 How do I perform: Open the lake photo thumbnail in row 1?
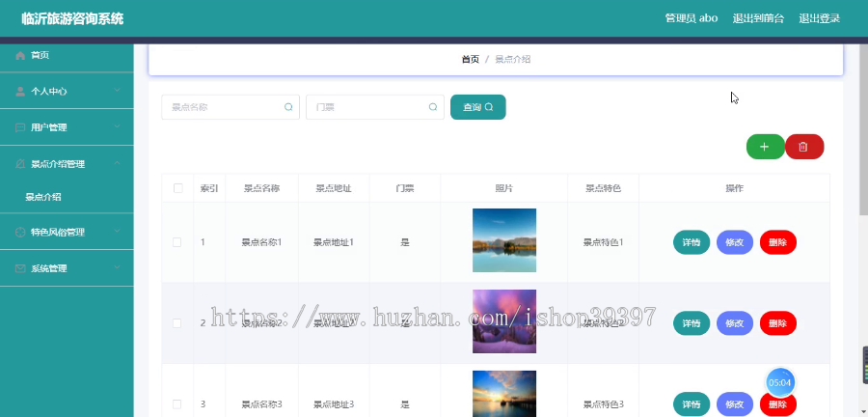tap(504, 240)
